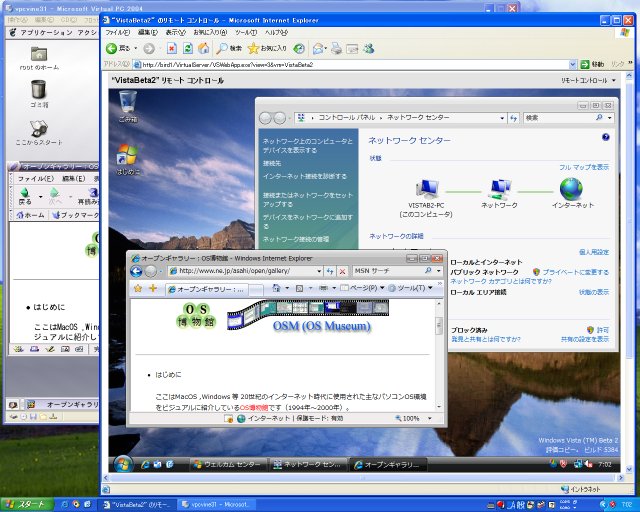The height and width of the screenshot is (512, 640).
Task: Click VISTAB2-PC computer icon in network map
Action: [427, 189]
